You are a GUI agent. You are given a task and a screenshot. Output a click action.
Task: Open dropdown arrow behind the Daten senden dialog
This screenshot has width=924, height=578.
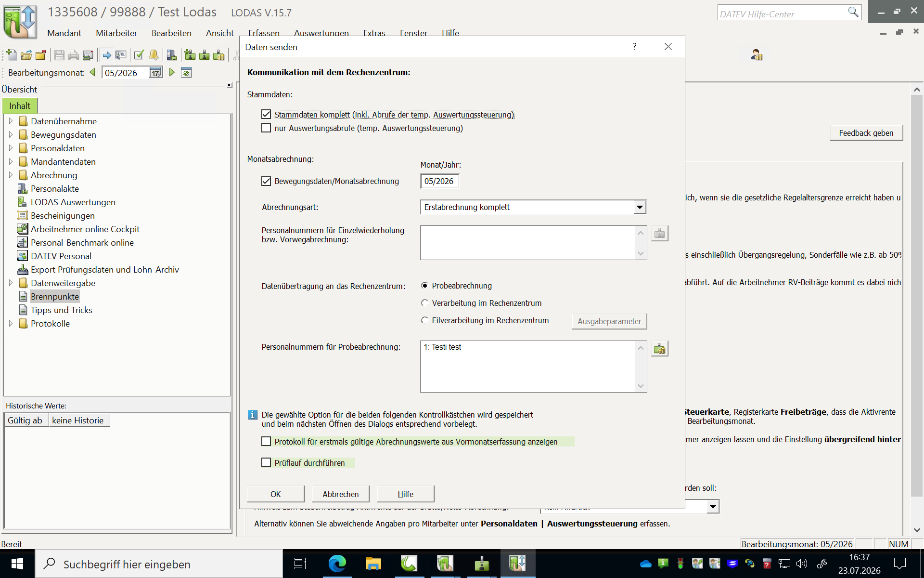(x=713, y=507)
